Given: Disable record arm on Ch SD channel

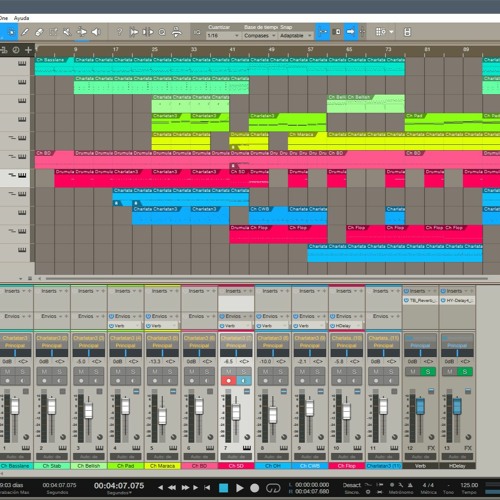Looking at the screenshot, I should click(x=229, y=381).
